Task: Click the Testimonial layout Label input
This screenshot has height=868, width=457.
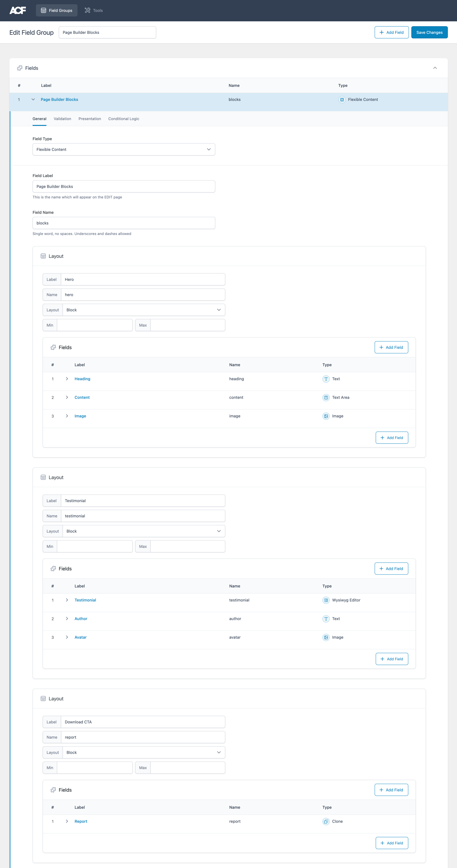Action: coord(143,501)
